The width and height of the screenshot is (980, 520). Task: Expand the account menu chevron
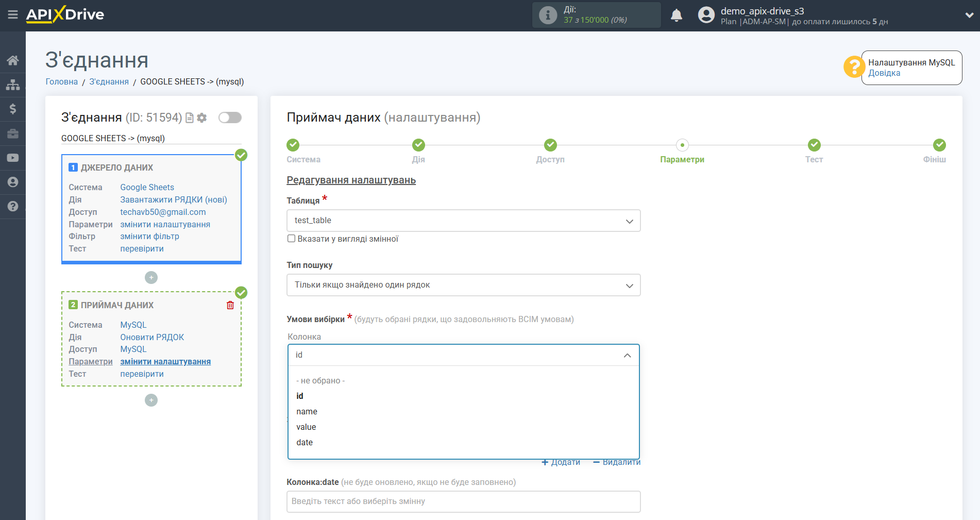point(969,15)
